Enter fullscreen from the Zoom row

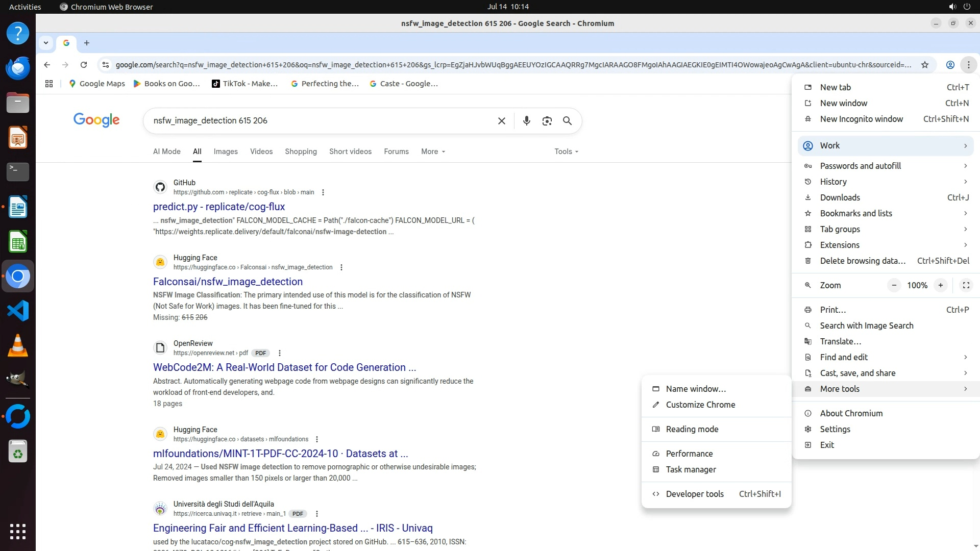[x=966, y=285]
